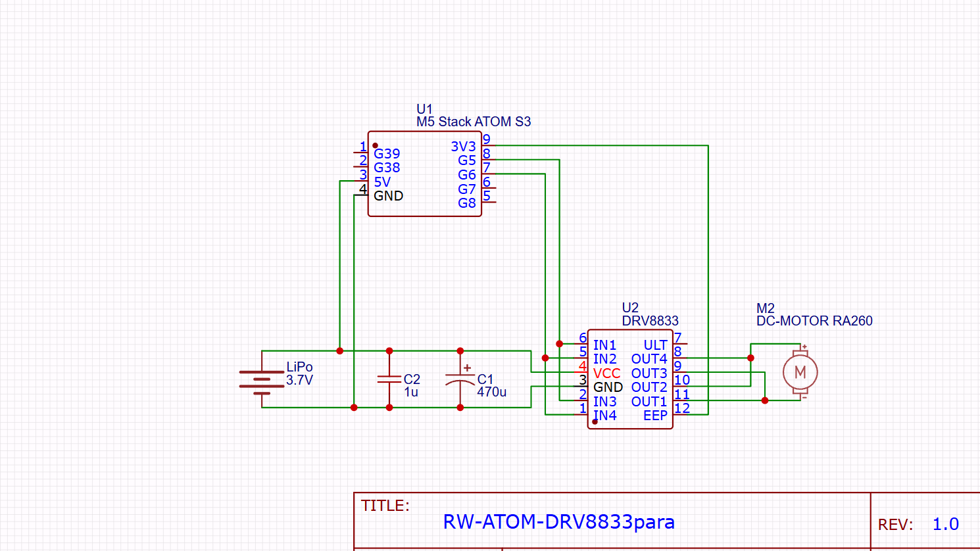Select the U2 reference designator
The image size is (980, 551).
click(x=630, y=308)
